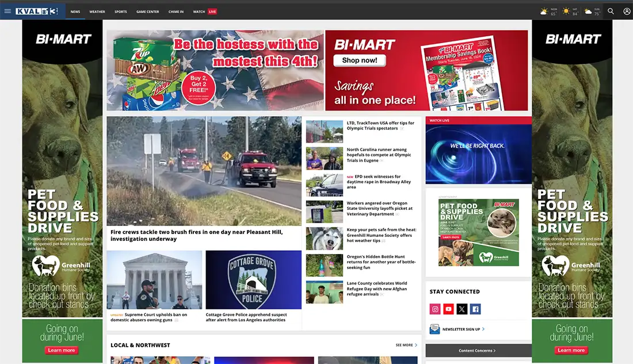Screen dimensions: 633x364
Task: Open the Cottage Grove Police badge thumbnail
Action: pyautogui.click(x=254, y=279)
